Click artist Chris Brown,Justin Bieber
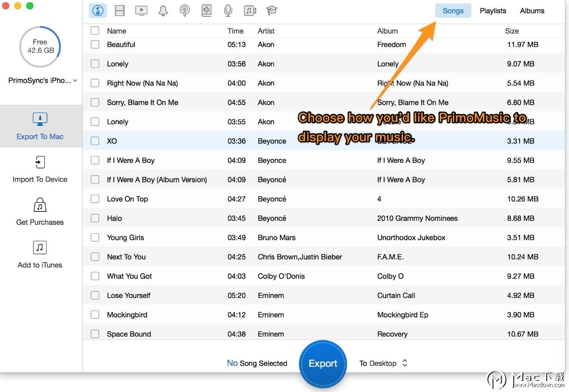 click(x=300, y=257)
